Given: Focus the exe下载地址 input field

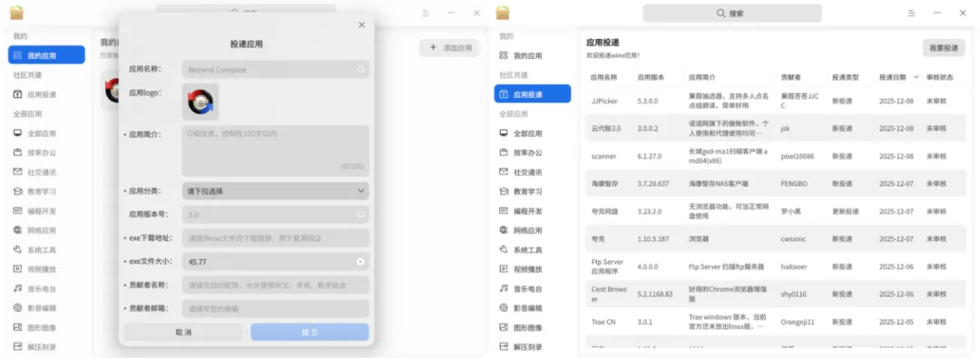Looking at the screenshot, I should tap(276, 238).
